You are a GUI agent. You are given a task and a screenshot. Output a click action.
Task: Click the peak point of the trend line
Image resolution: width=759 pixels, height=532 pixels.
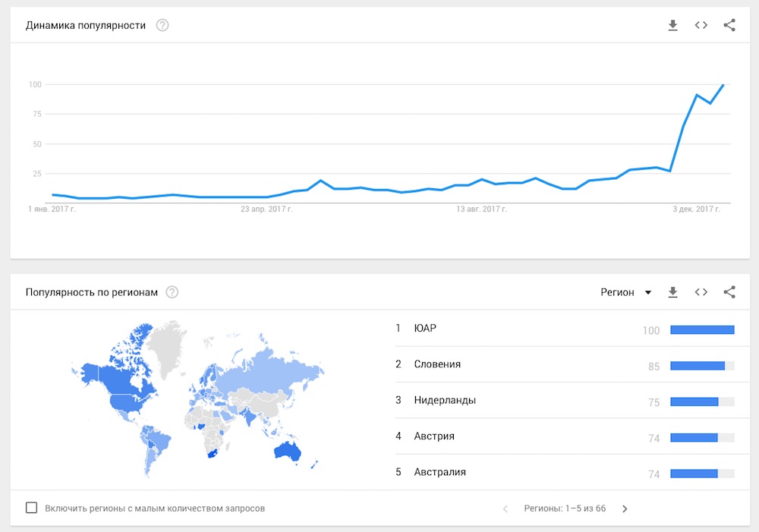point(723,85)
